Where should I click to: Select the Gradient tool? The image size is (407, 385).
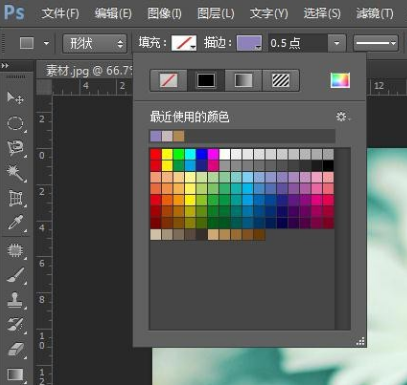(15, 374)
